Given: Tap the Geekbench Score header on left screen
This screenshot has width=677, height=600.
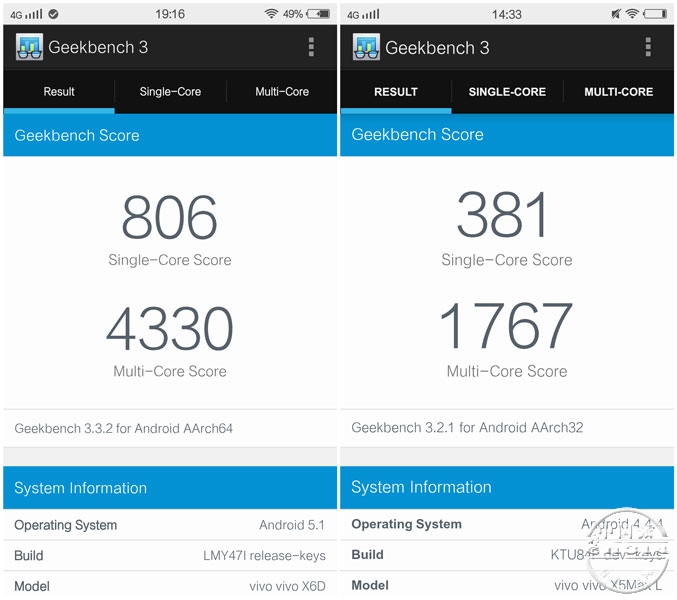Looking at the screenshot, I should click(x=170, y=135).
